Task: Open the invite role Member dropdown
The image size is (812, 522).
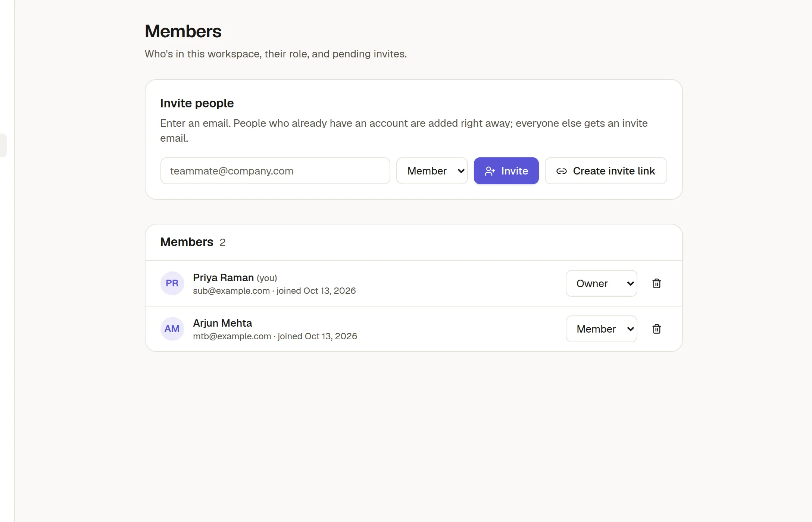Action: (x=432, y=171)
